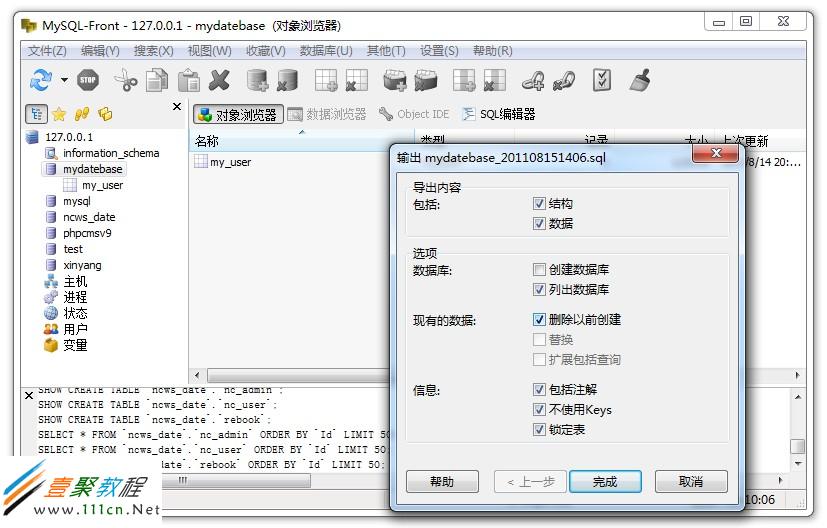Toggle the 包括注解 checkbox

coord(539,390)
